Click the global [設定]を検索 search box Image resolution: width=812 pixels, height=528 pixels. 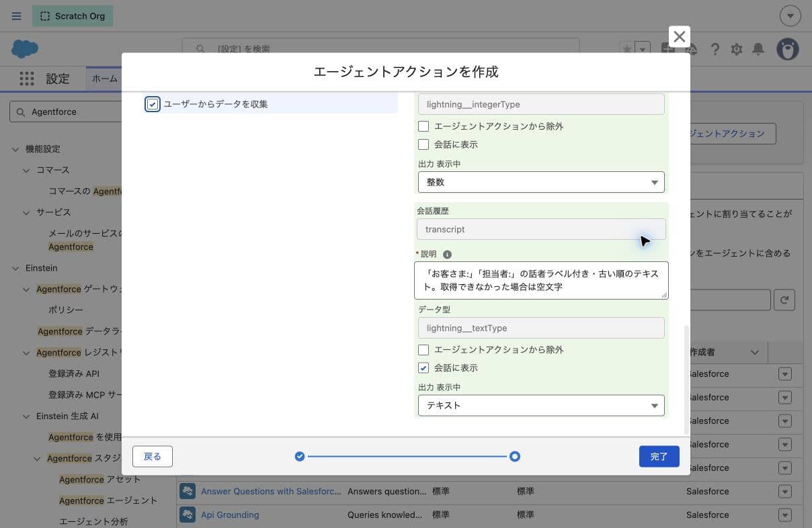380,49
